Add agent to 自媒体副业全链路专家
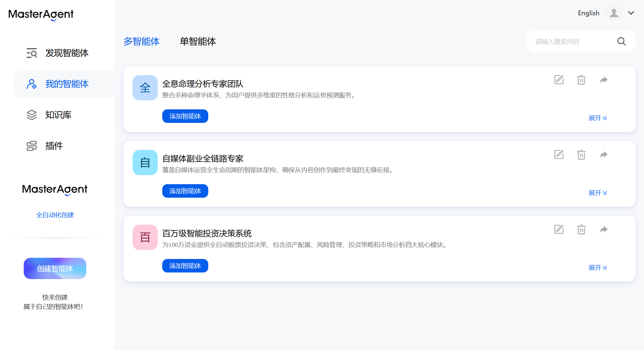This screenshot has width=644, height=350. pyautogui.click(x=185, y=191)
